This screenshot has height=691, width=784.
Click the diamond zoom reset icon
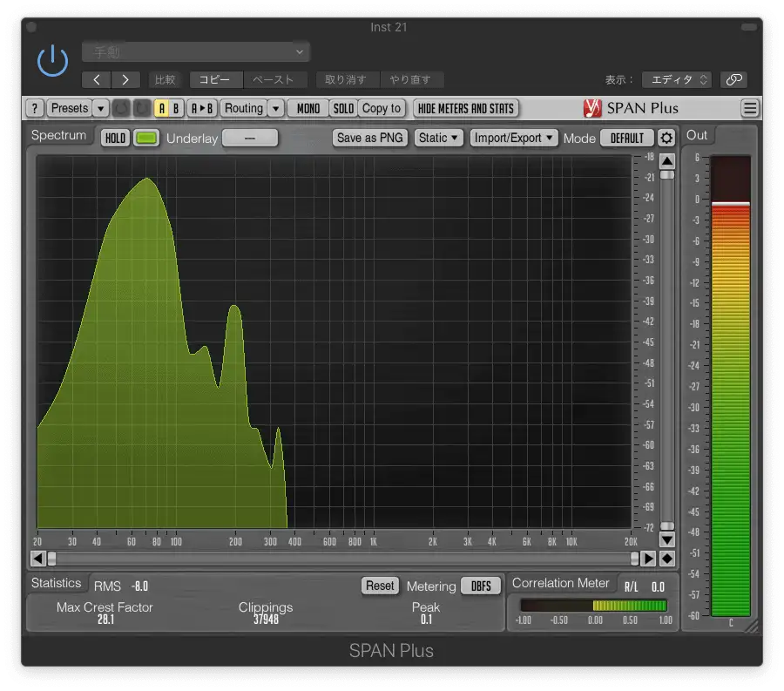tap(667, 559)
